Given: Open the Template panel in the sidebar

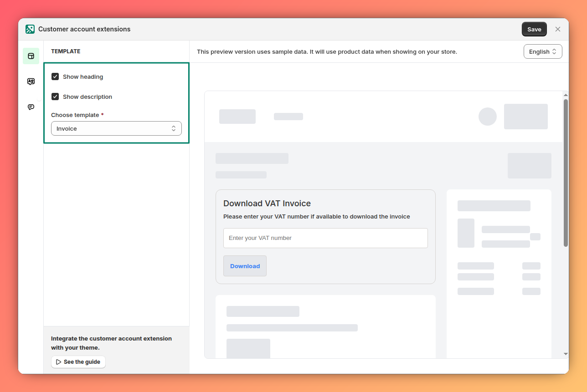Looking at the screenshot, I should click(31, 56).
